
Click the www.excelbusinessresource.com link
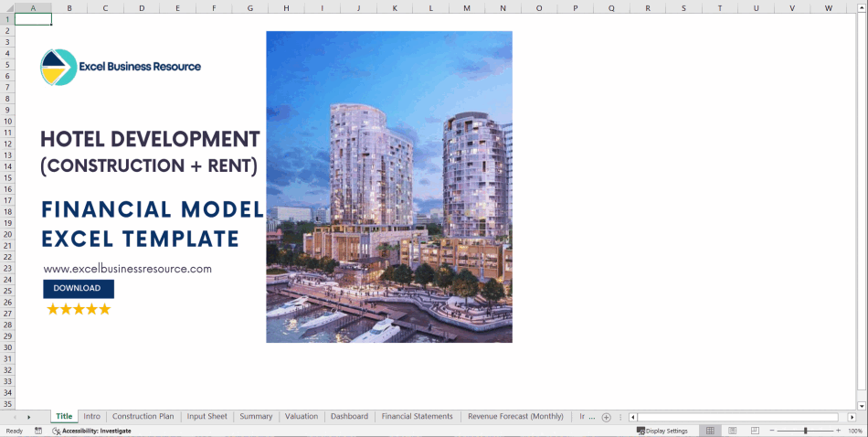128,269
